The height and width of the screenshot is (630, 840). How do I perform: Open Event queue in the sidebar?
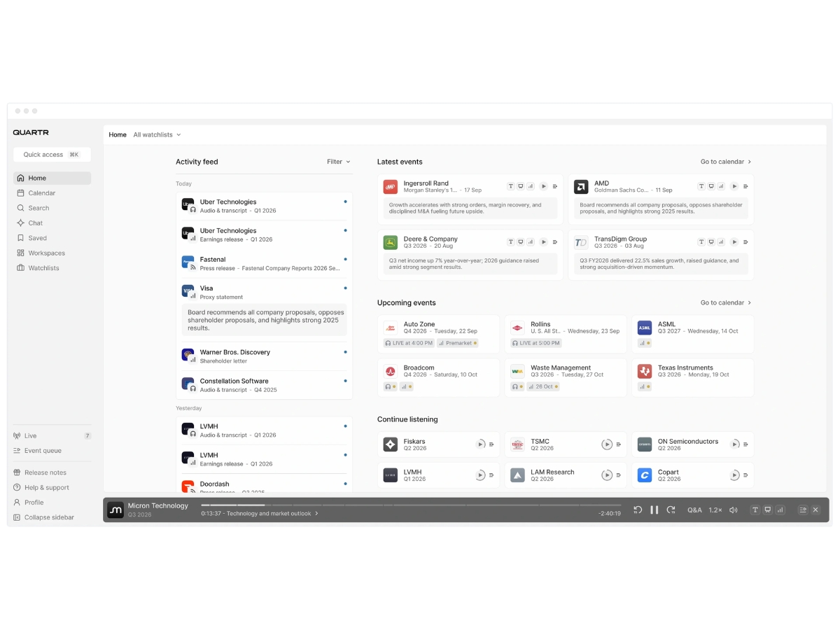pyautogui.click(x=52, y=451)
